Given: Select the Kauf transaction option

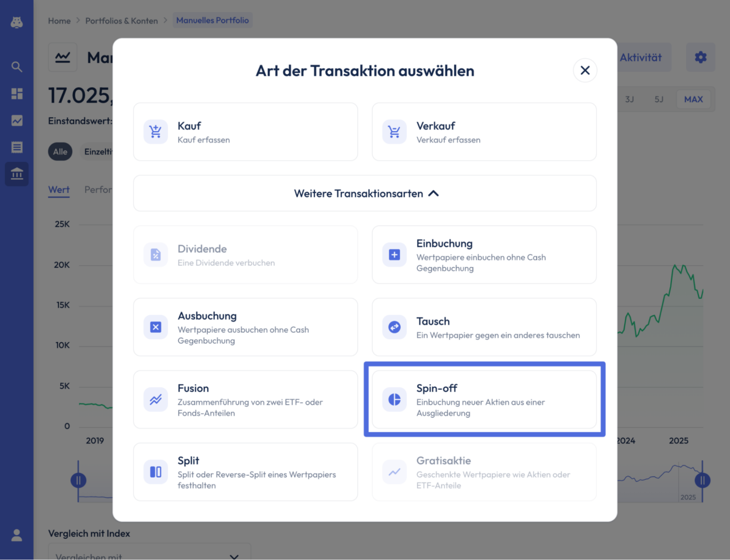Looking at the screenshot, I should [246, 132].
